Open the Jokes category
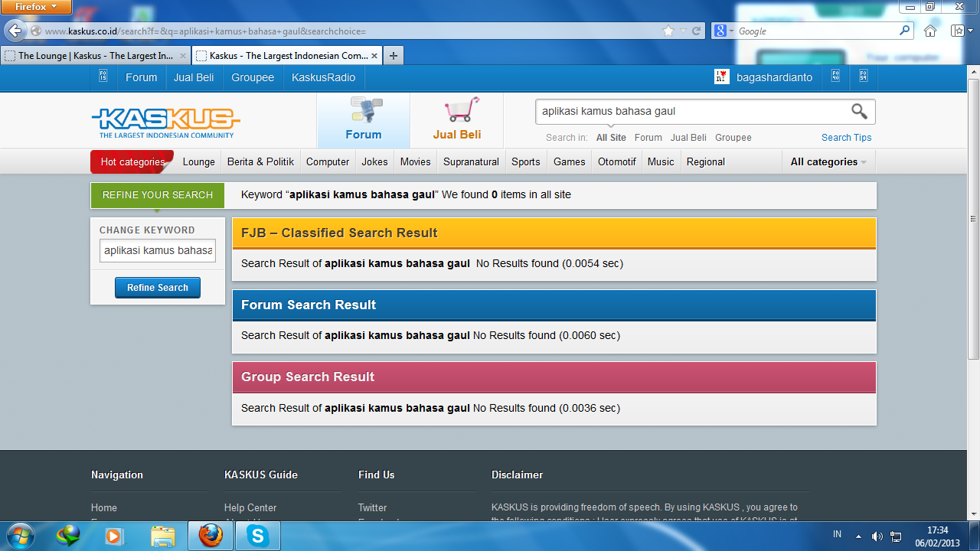The height and width of the screenshot is (551, 980). point(375,161)
